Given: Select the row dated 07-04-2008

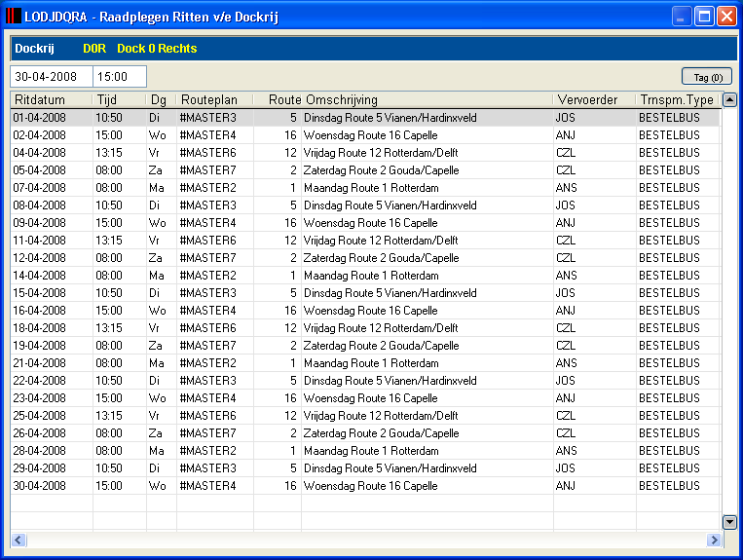Looking at the screenshot, I should 365,188.
